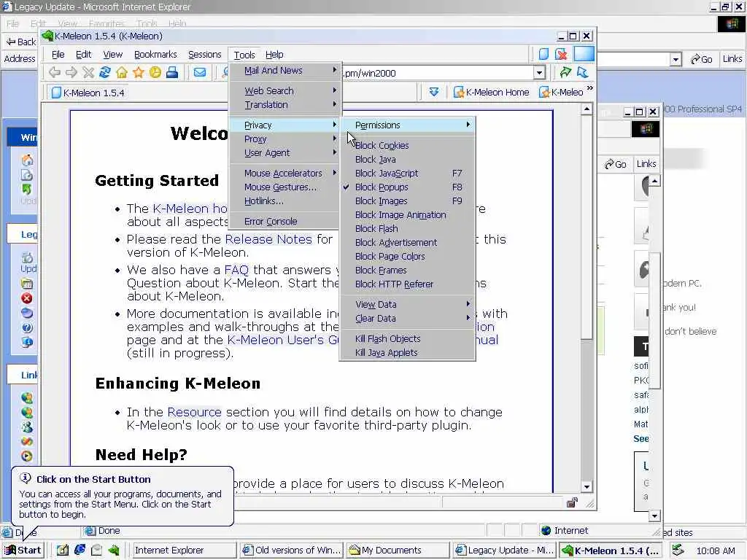Select Kill Flash Objects entry
The width and height of the screenshot is (747, 560).
click(x=407, y=338)
